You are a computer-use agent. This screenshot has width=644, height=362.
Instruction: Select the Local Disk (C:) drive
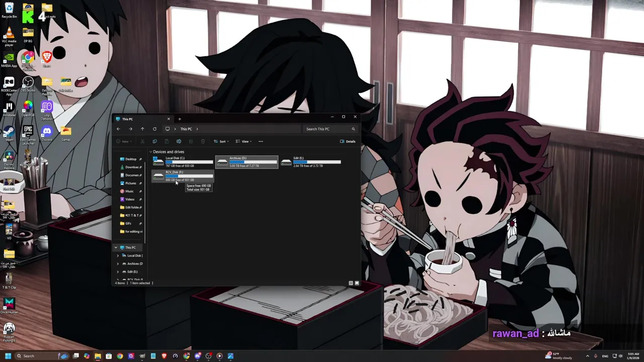[x=183, y=161]
